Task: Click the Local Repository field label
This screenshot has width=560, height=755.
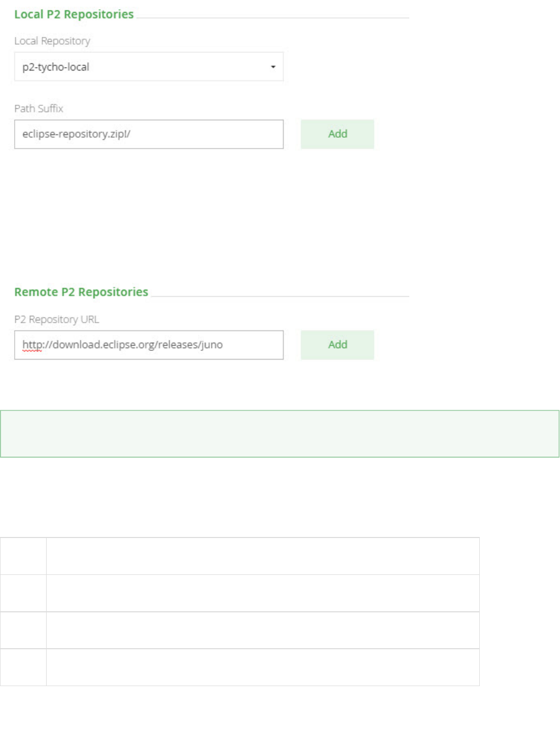Action: [52, 41]
